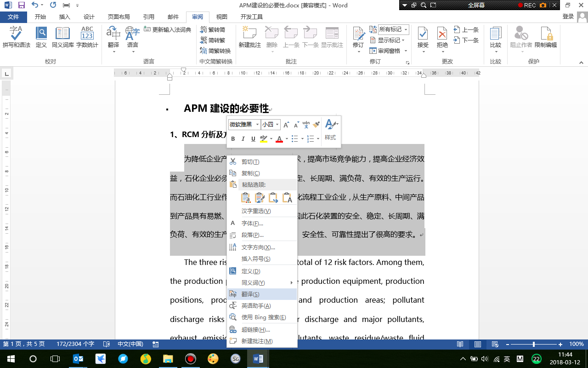
Task: Click language 中文(中国) in status bar
Action: [x=130, y=344]
